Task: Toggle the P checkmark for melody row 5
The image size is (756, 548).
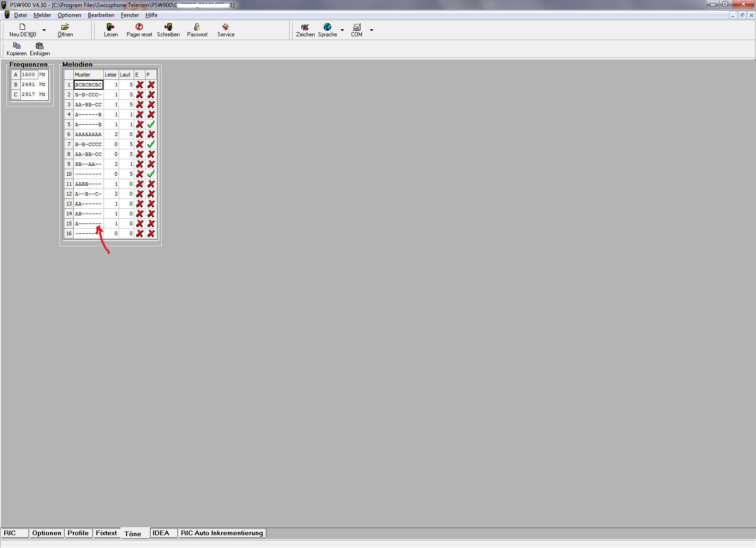Action: pos(151,125)
